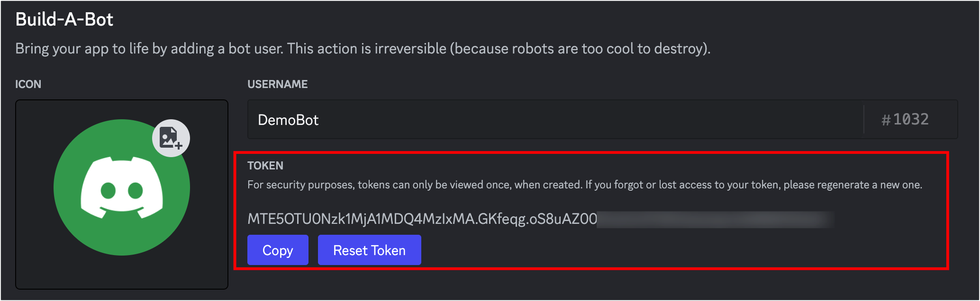Screen dimensions: 980x301
Task: Click the 'Bring your app to life' description
Action: (x=363, y=49)
